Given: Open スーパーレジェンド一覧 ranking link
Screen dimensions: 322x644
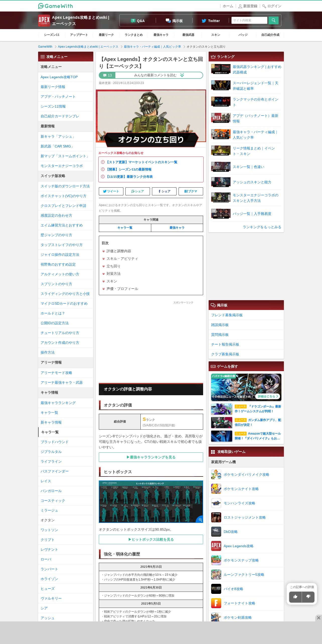Looking at the screenshot, I should [x=255, y=86].
